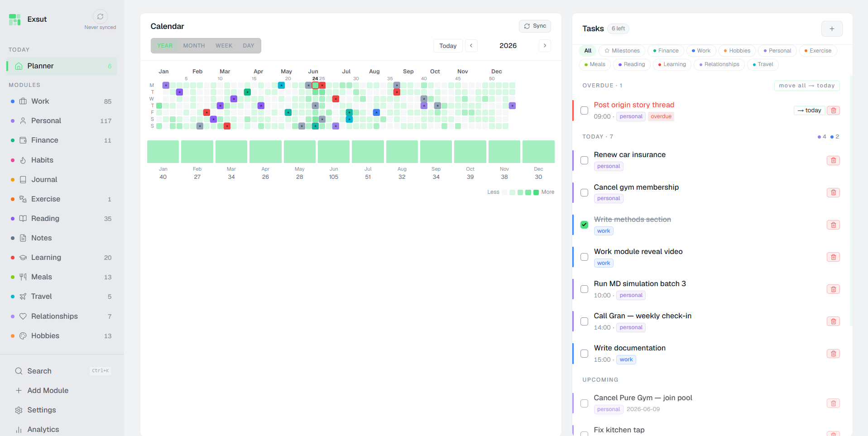Viewport: 868px width, 436px height.
Task: Check off Work module reveal video
Action: pos(585,257)
